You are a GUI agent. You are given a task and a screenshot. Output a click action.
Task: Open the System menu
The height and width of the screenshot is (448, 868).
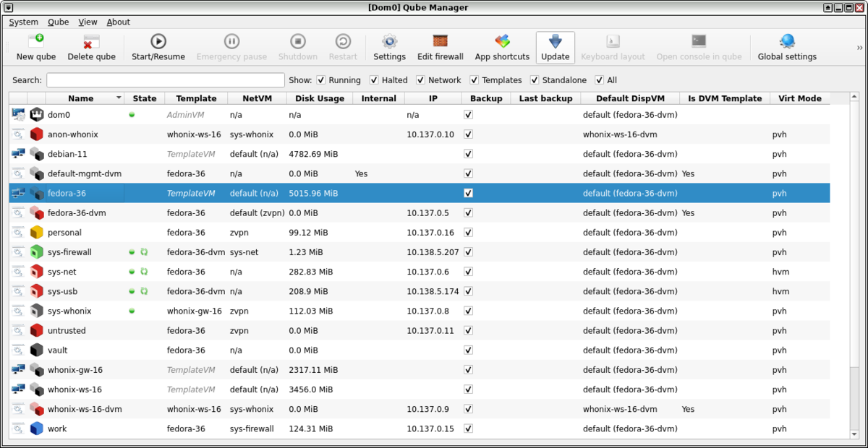(x=24, y=22)
